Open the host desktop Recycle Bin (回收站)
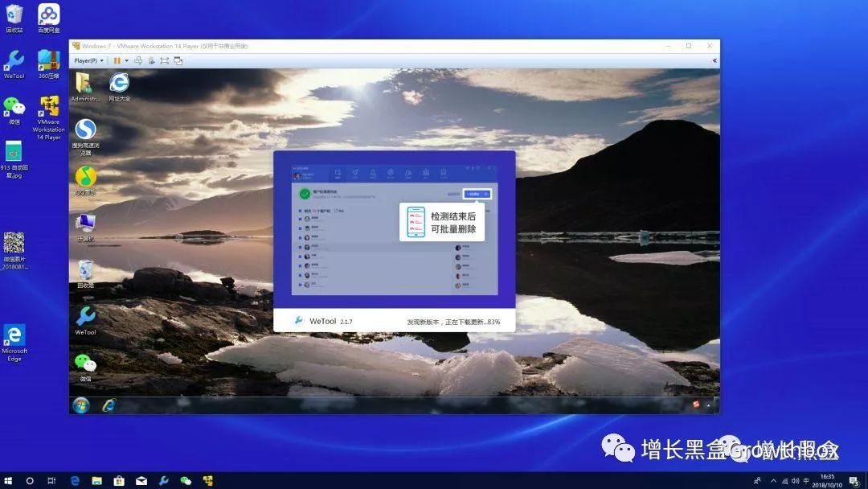Image resolution: width=868 pixels, height=489 pixels. click(x=14, y=18)
